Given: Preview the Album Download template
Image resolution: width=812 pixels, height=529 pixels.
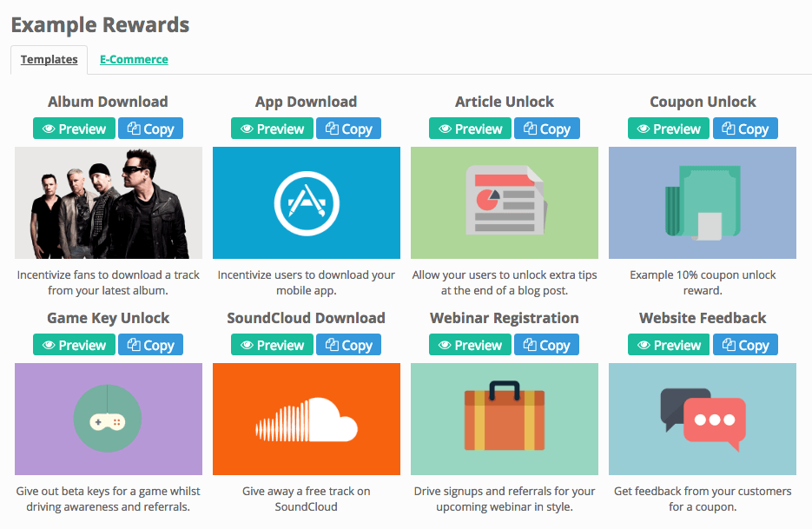Looking at the screenshot, I should pyautogui.click(x=74, y=129).
